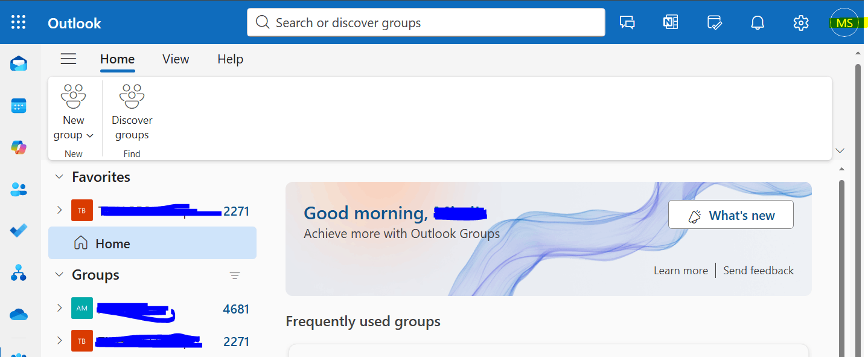Expand the TB group under Groups
Screen dimensions: 868x357
tap(59, 340)
